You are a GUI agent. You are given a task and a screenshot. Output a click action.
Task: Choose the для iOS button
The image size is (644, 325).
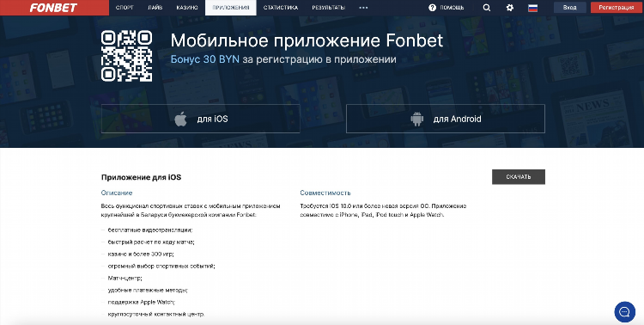(200, 119)
